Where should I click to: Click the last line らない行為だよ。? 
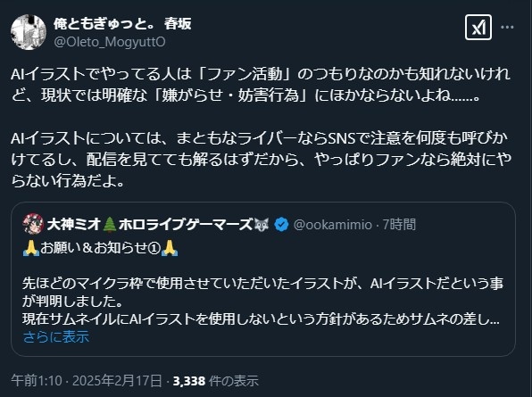pos(68,180)
